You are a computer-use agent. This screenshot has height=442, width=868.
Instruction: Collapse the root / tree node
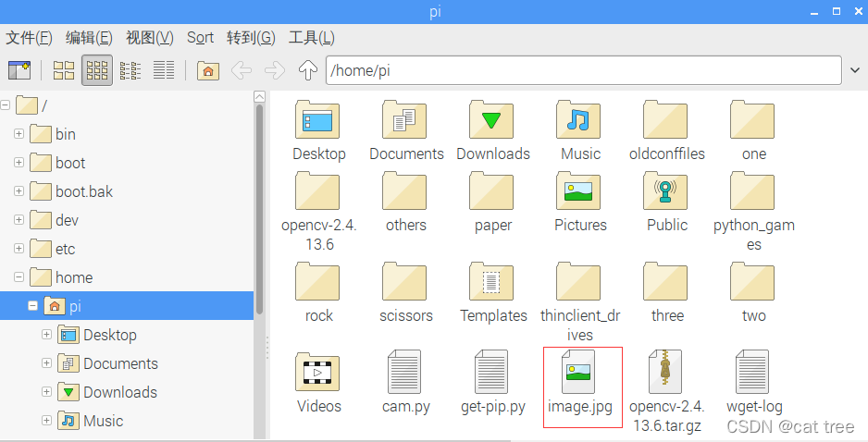[x=6, y=104]
